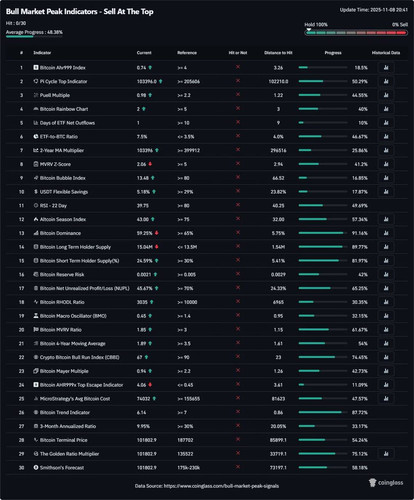Click the Puell Multiple indicator name
The height and width of the screenshot is (500, 414).
pyautogui.click(x=55, y=95)
